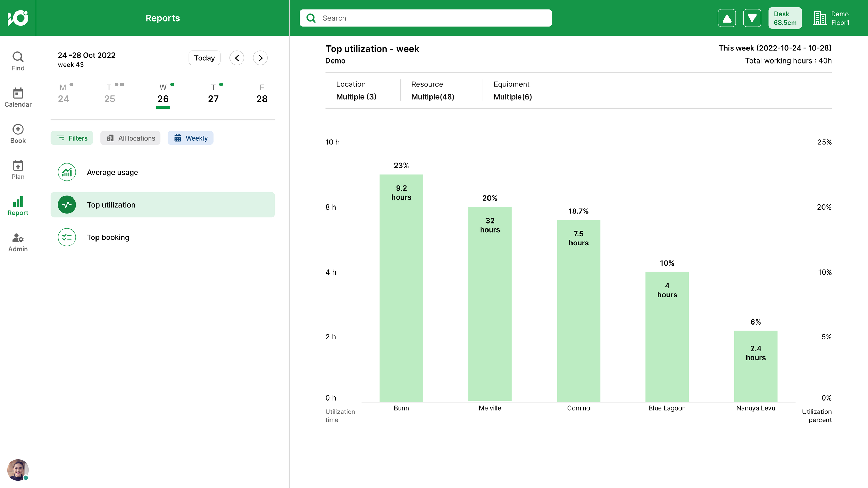Image resolution: width=868 pixels, height=488 pixels.
Task: Go to the next week arrow
Action: [x=260, y=58]
